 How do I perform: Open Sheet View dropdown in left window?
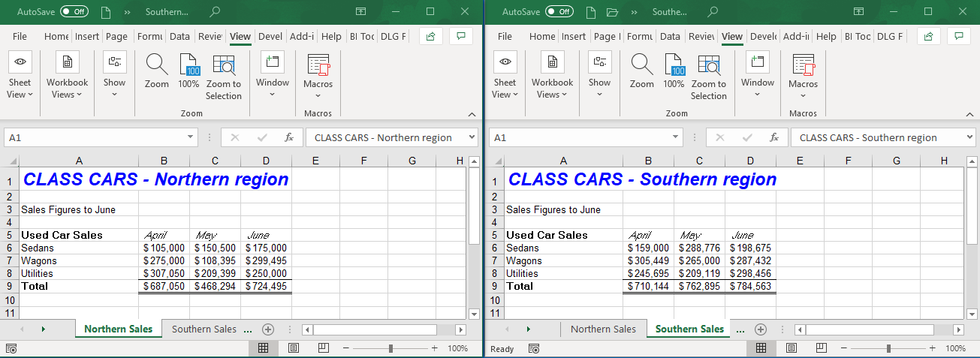[20, 77]
